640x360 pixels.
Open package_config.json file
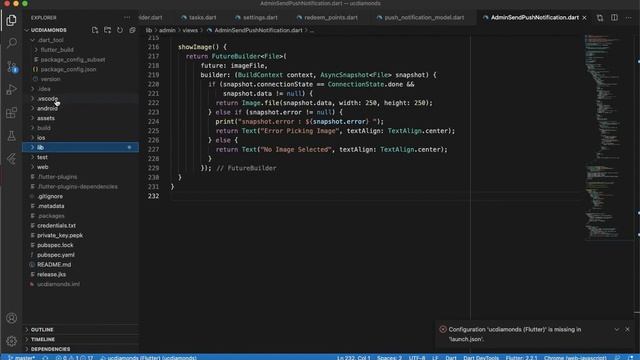point(68,69)
